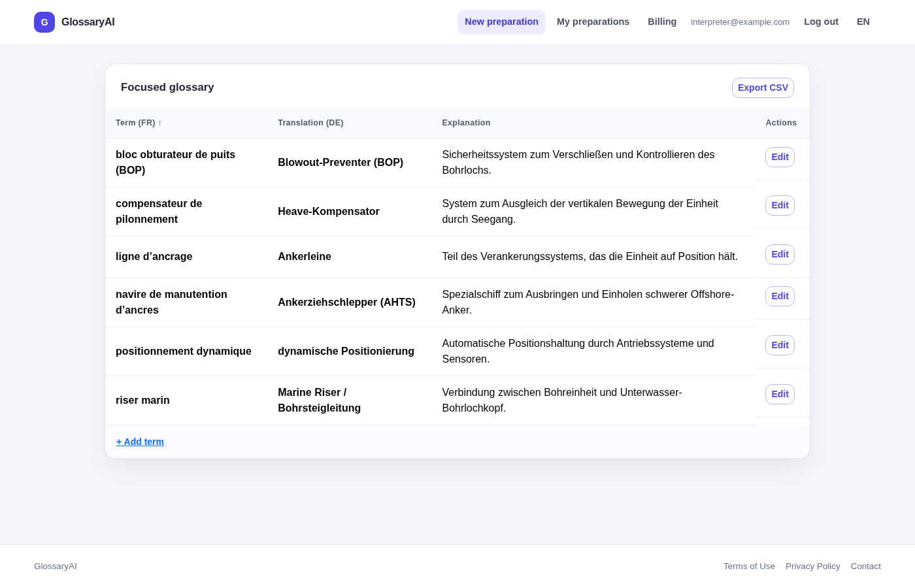915x588 pixels.
Task: Log out of the account
Action: [821, 22]
